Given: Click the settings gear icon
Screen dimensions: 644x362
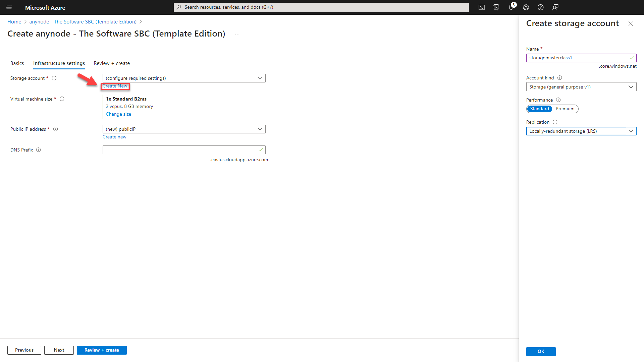Looking at the screenshot, I should pos(526,7).
